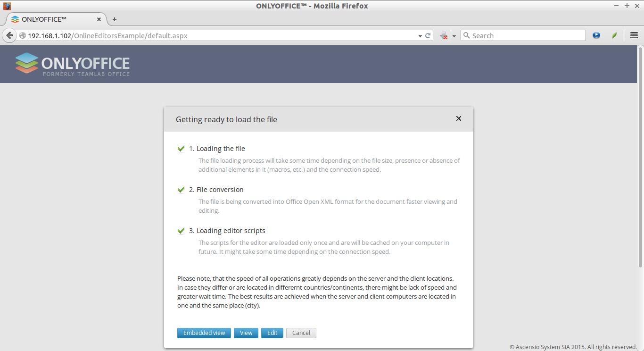Click the Embedded view button
644x351 pixels.
click(204, 333)
